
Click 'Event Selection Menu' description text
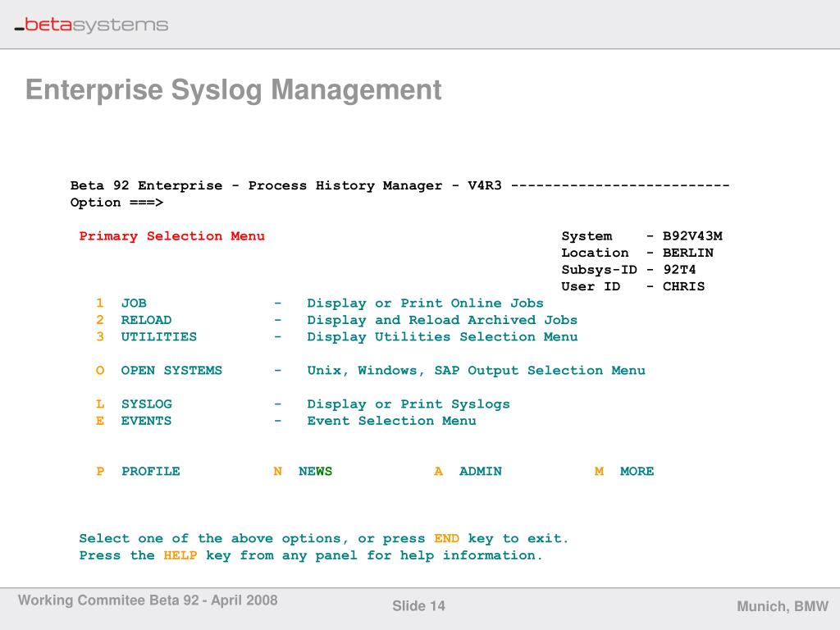click(391, 421)
